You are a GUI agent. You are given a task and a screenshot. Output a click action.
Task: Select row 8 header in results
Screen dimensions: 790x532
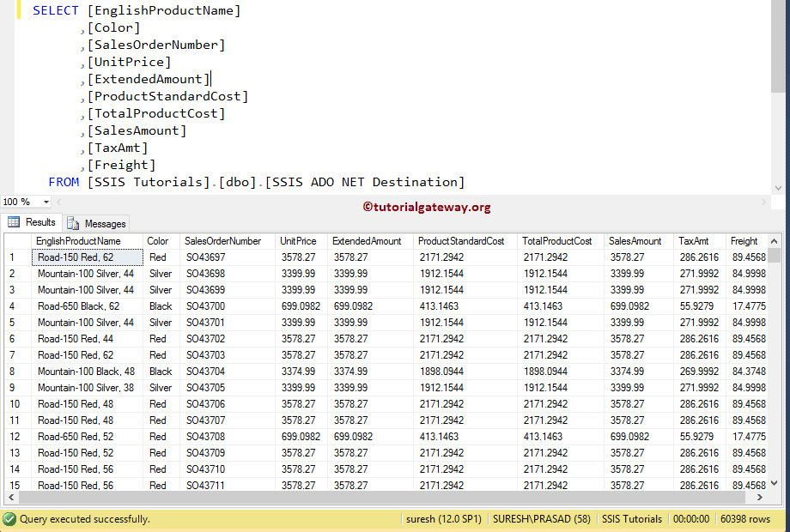click(18, 372)
